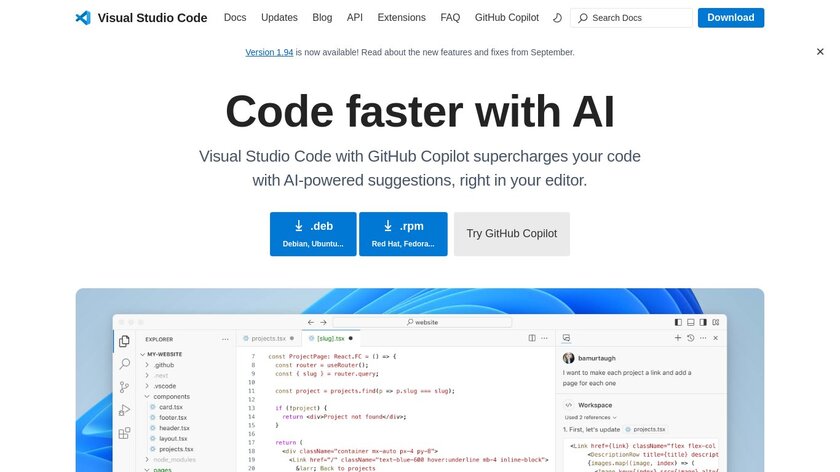Click the chat panel icon

[566, 338]
